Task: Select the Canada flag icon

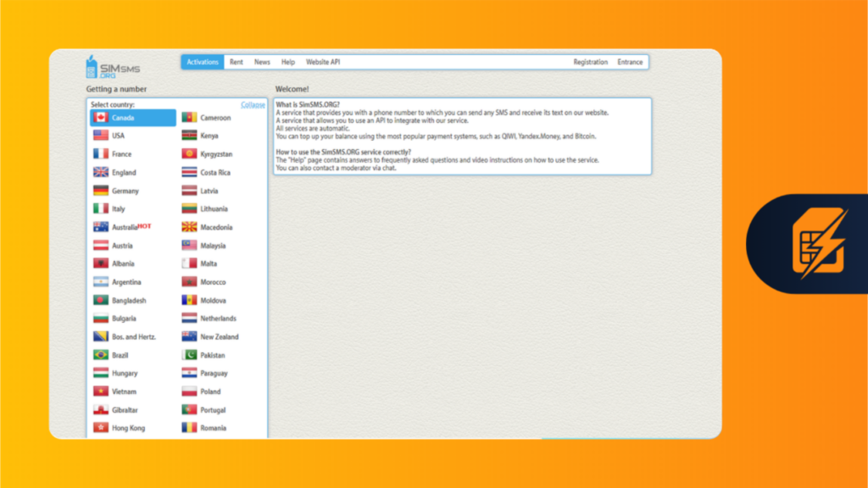Action: pyautogui.click(x=101, y=118)
